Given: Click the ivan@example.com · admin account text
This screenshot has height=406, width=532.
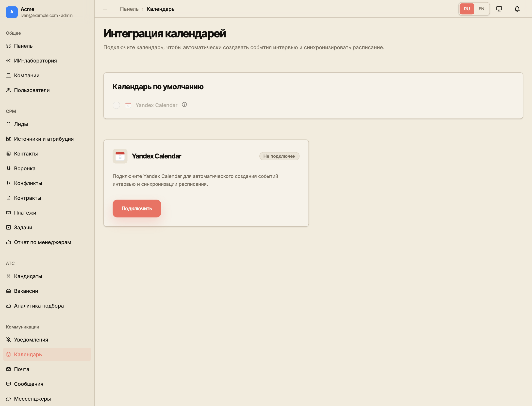Looking at the screenshot, I should [x=47, y=16].
